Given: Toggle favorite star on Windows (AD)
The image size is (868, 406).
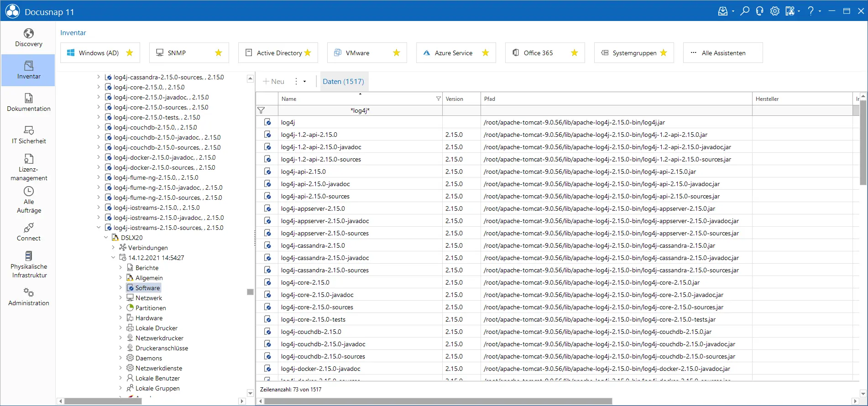Looking at the screenshot, I should (130, 53).
